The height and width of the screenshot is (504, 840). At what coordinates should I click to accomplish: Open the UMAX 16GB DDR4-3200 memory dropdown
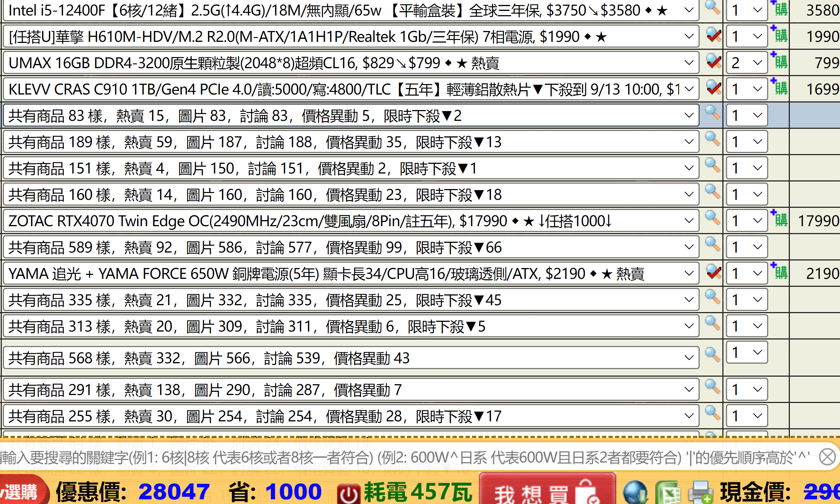click(351, 63)
